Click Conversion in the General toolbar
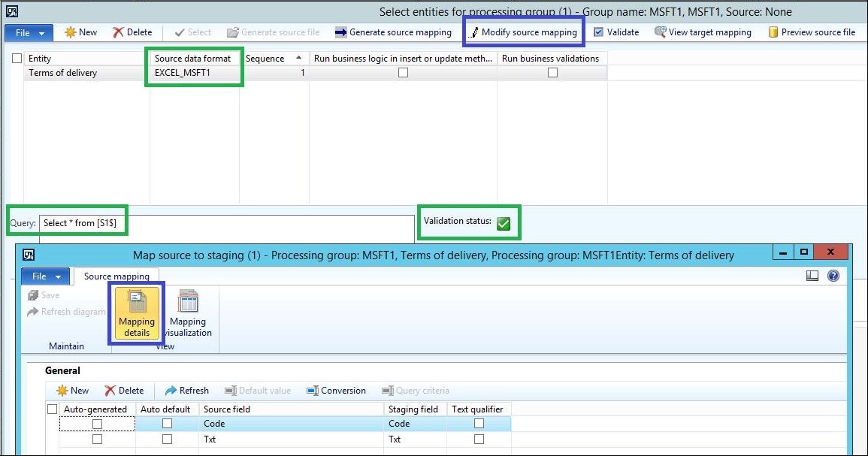 336,391
